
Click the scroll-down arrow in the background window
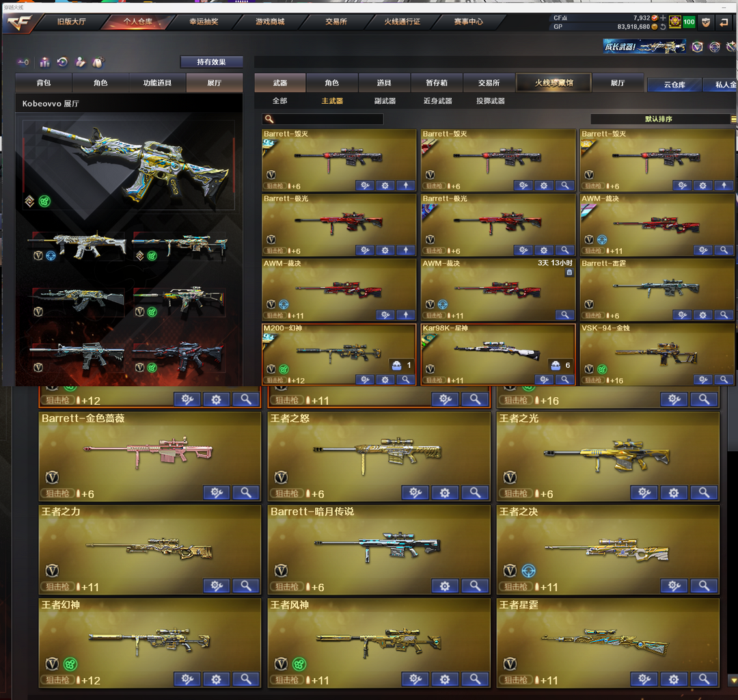733,681
